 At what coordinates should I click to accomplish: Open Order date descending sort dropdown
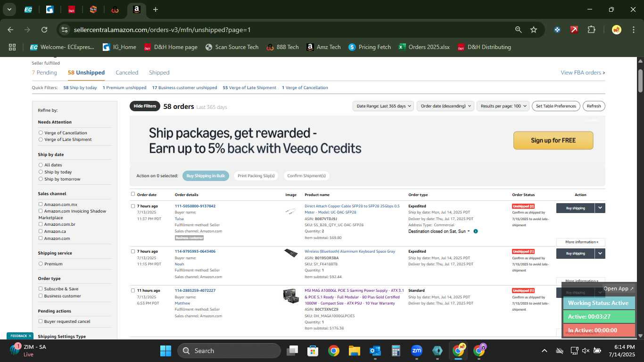[x=445, y=106]
